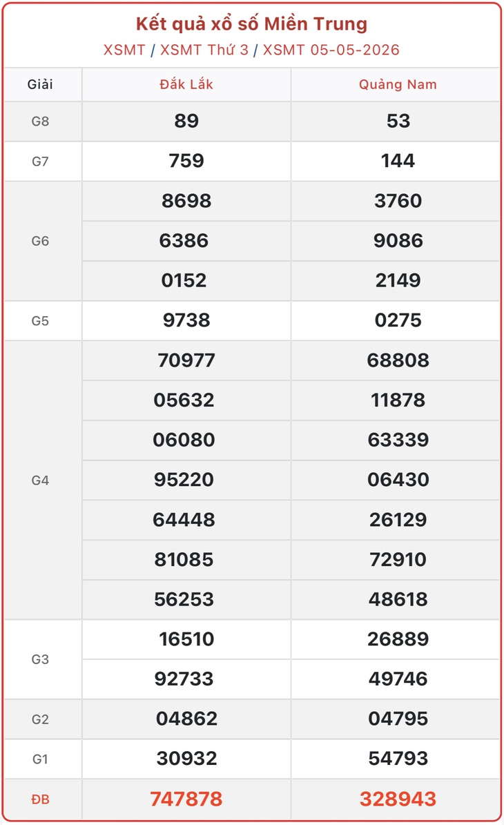This screenshot has height=825, width=504.
Task: Click the title Kết quả xổ số Miền Trung
Action: pos(252,23)
